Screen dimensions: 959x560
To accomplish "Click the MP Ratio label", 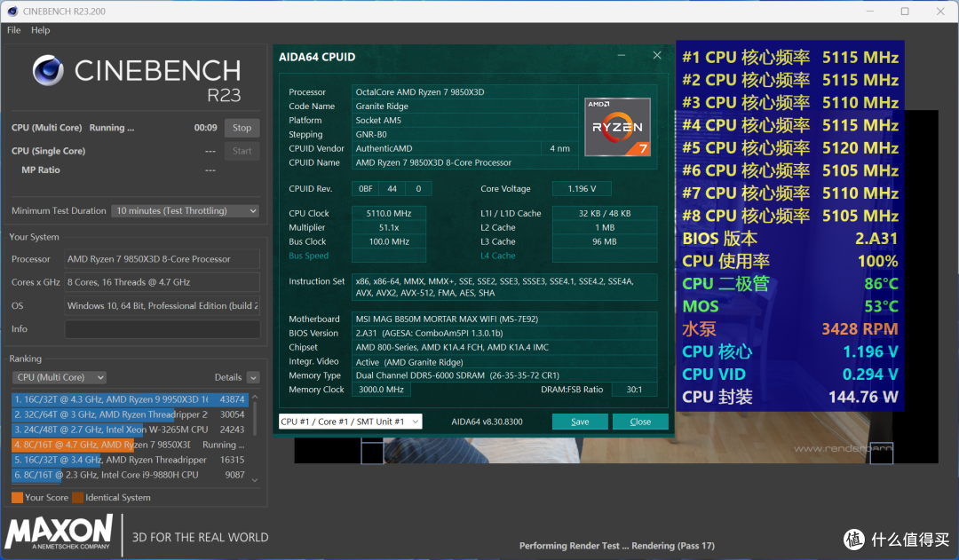I will point(40,170).
